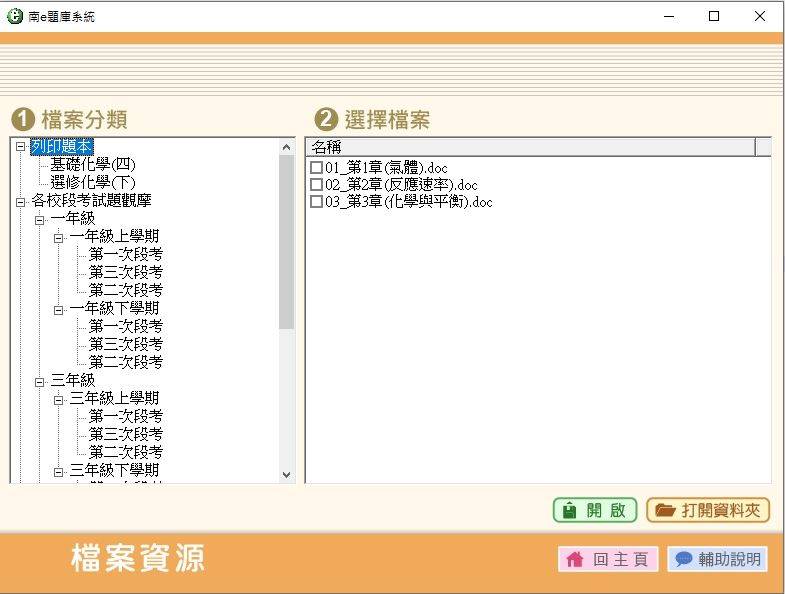Maximize the 南e題庫系統 window
Screen dimensions: 785x594
(714, 17)
